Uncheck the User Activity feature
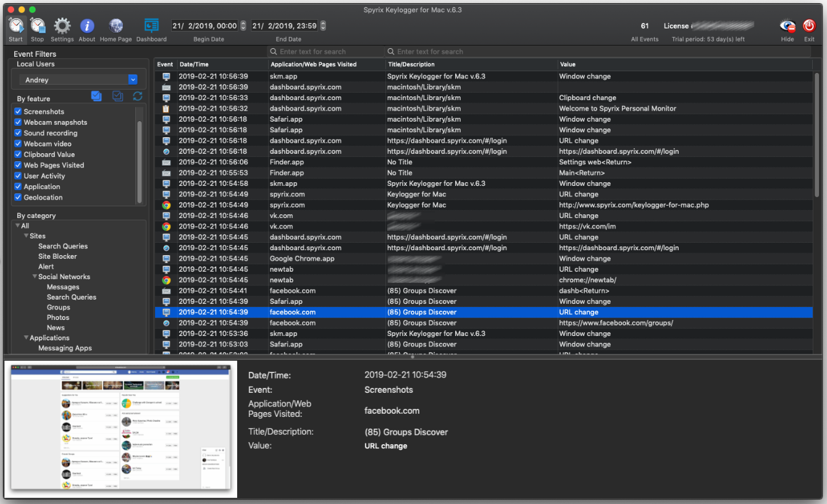Viewport: 827px width, 504px height. 18,176
